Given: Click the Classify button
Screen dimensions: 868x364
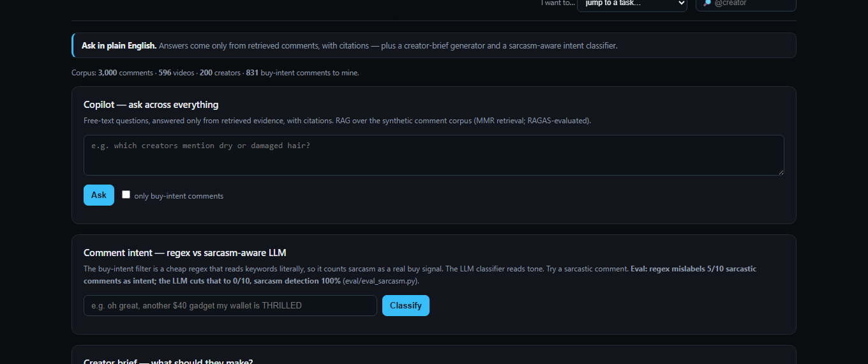Looking at the screenshot, I should pos(406,305).
